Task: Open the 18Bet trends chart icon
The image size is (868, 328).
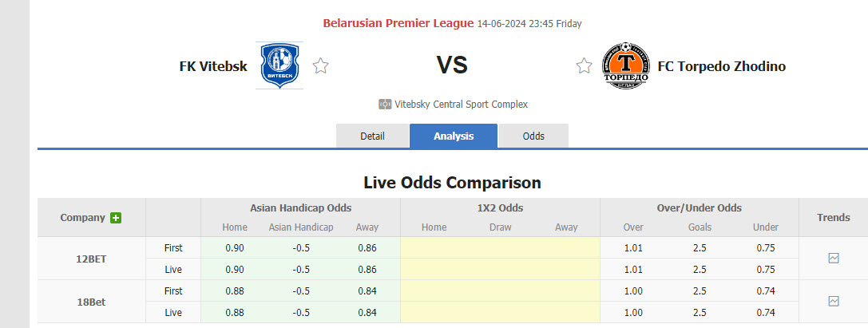Action: click(x=833, y=301)
